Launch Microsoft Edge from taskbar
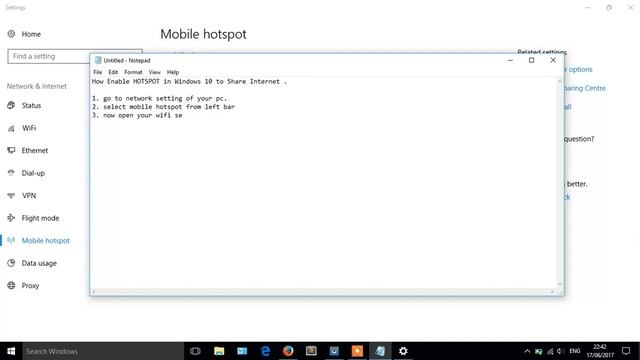Viewport: 640px width, 360px height. pos(265,351)
